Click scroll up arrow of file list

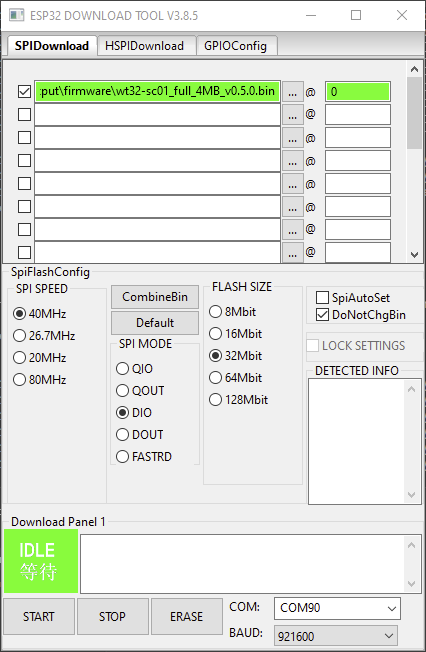414,69
